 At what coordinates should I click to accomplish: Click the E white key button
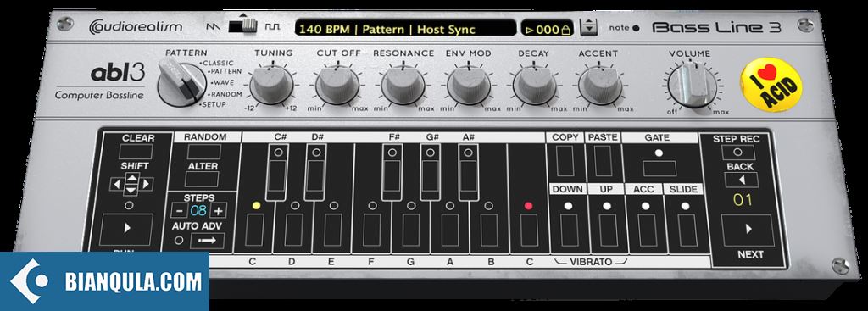point(332,230)
